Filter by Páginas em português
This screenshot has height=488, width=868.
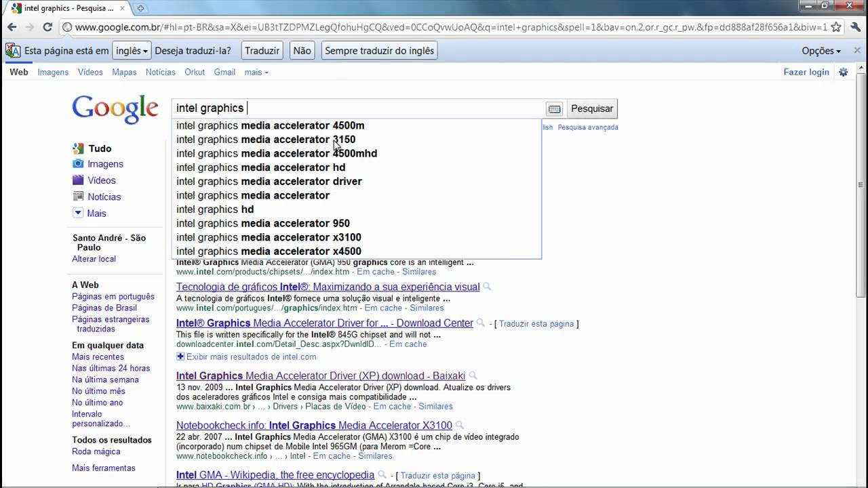tap(113, 296)
